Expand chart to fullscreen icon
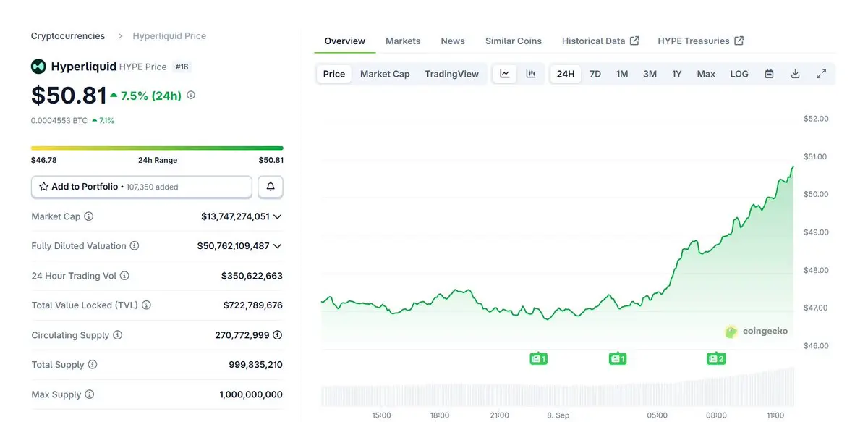This screenshot has width=868, height=422. coord(822,74)
